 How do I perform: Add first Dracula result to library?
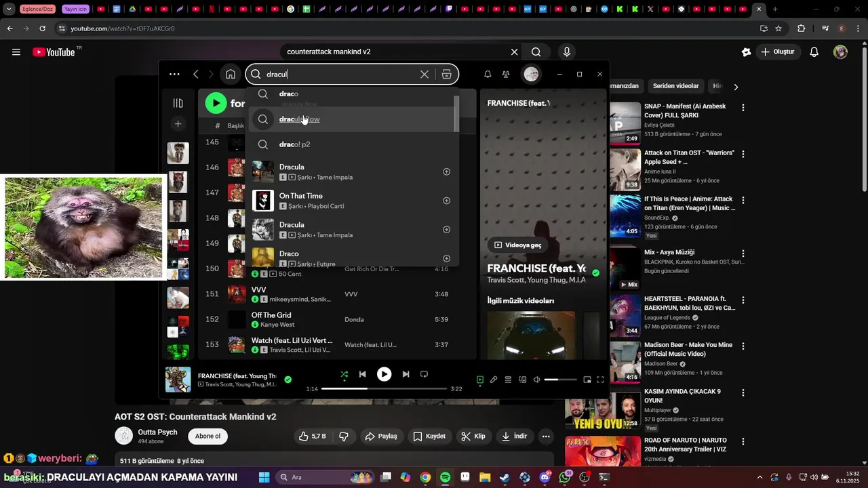click(x=446, y=172)
